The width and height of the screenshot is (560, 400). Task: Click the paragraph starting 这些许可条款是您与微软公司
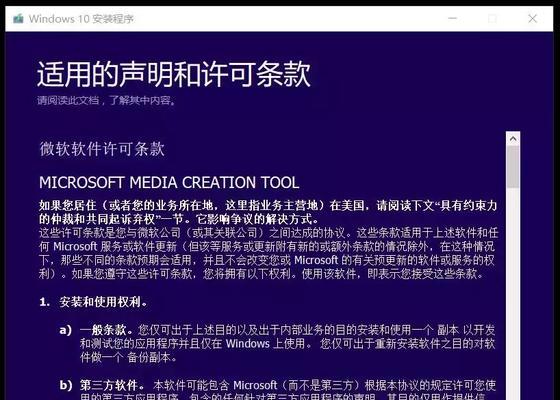coord(268,253)
